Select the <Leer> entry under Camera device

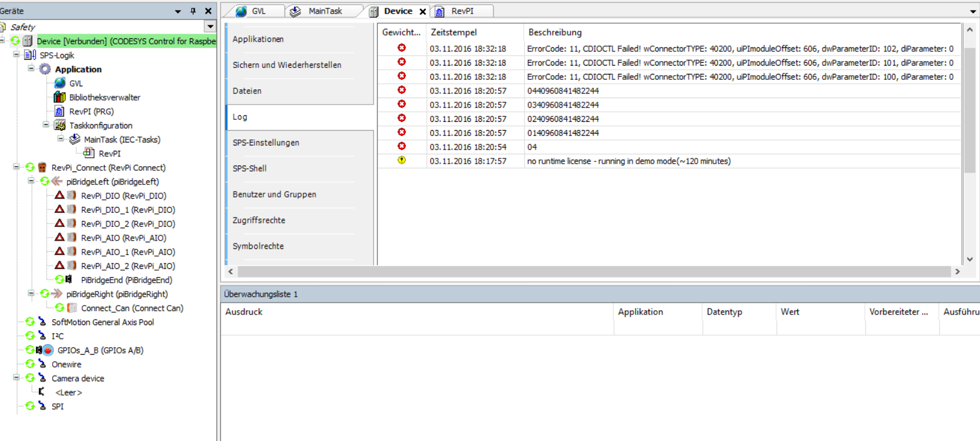(69, 393)
